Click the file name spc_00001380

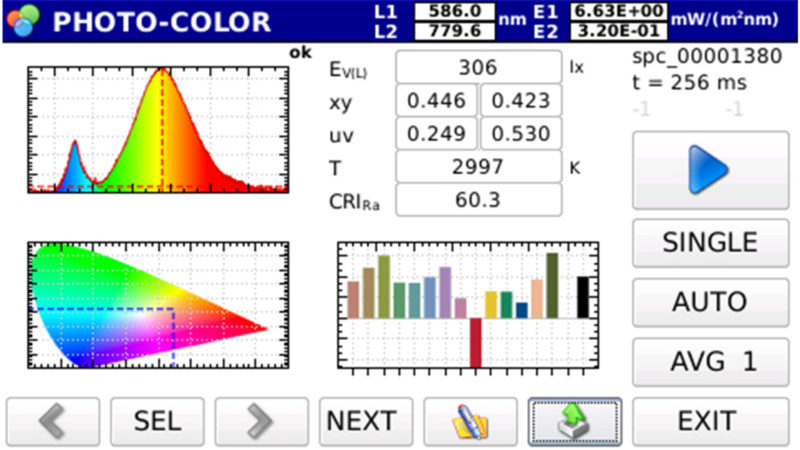707,56
